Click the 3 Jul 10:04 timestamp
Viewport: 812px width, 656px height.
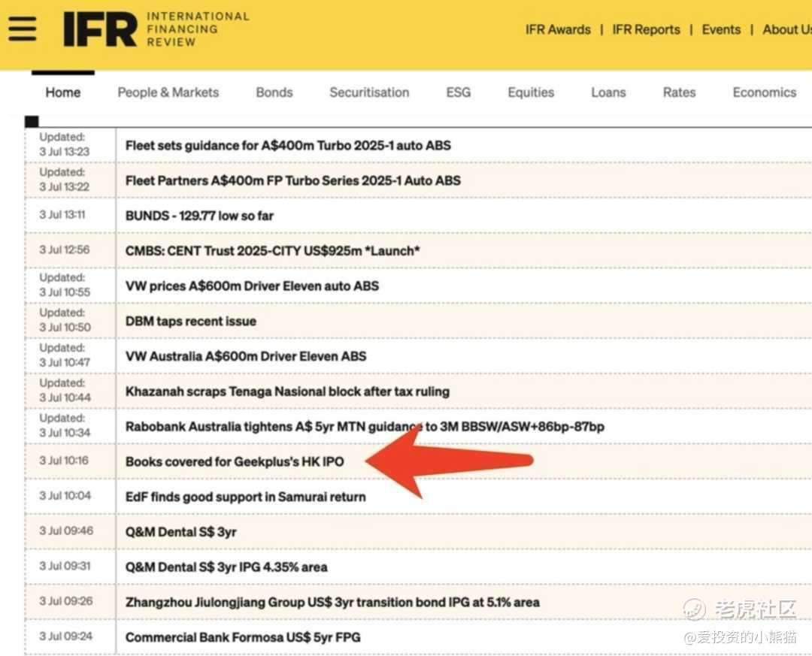click(x=65, y=496)
